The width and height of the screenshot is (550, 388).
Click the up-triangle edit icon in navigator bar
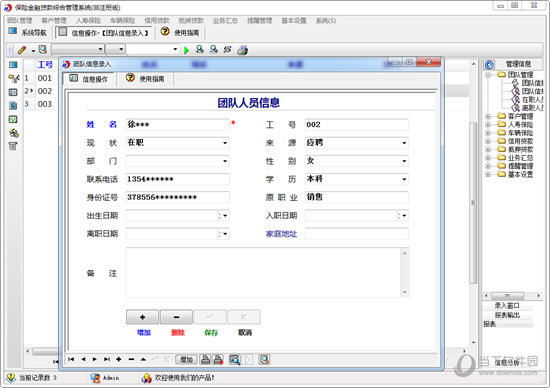[x=143, y=359]
